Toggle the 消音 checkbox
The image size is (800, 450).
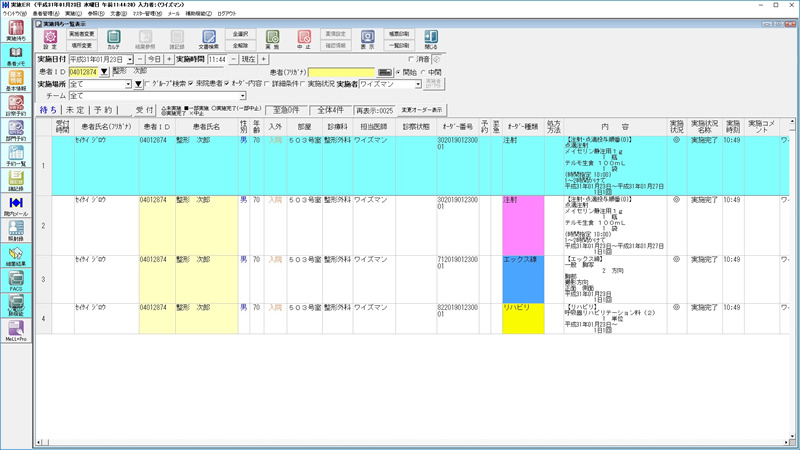click(411, 59)
